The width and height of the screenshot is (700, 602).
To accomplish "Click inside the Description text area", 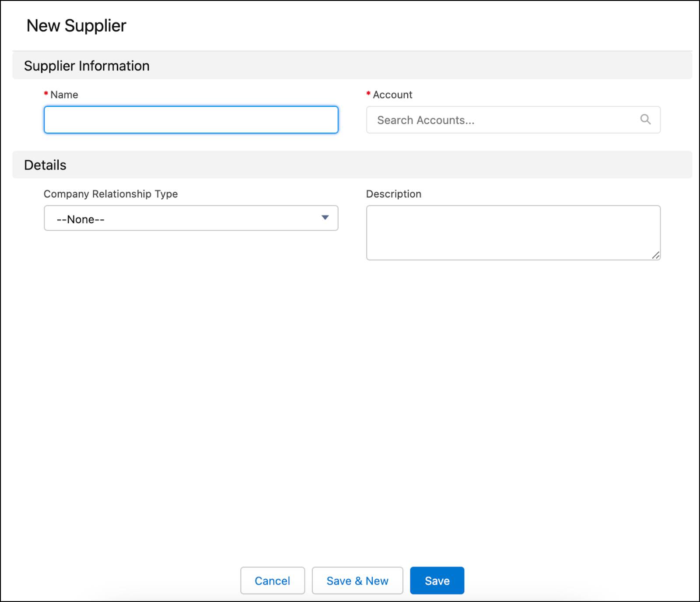I will click(513, 232).
